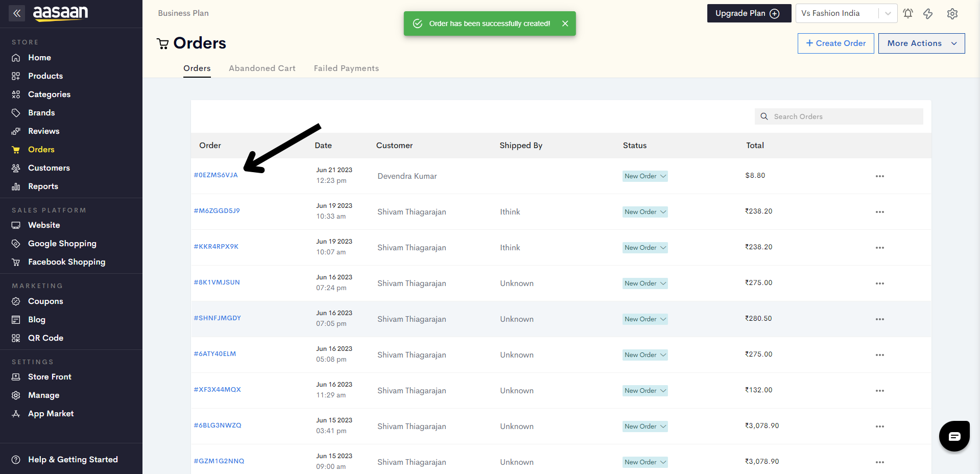Open order link #M6ZGGD5J9
The width and height of the screenshot is (980, 474).
[217, 211]
